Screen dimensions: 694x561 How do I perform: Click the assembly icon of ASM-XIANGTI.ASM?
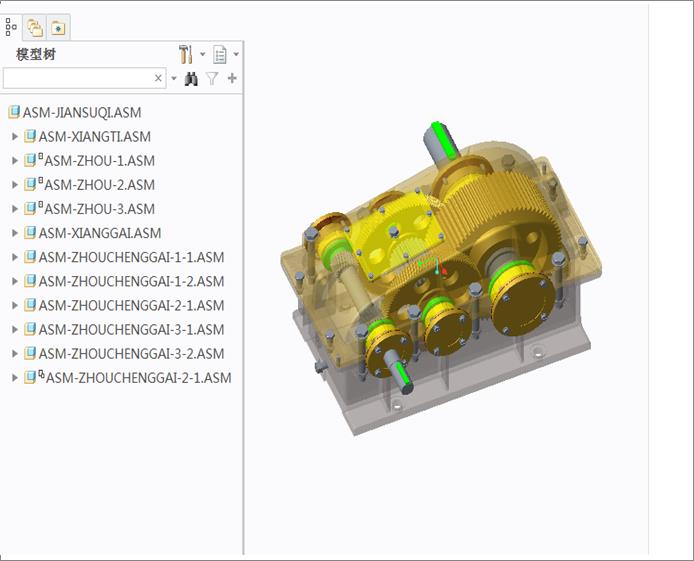(x=30, y=136)
